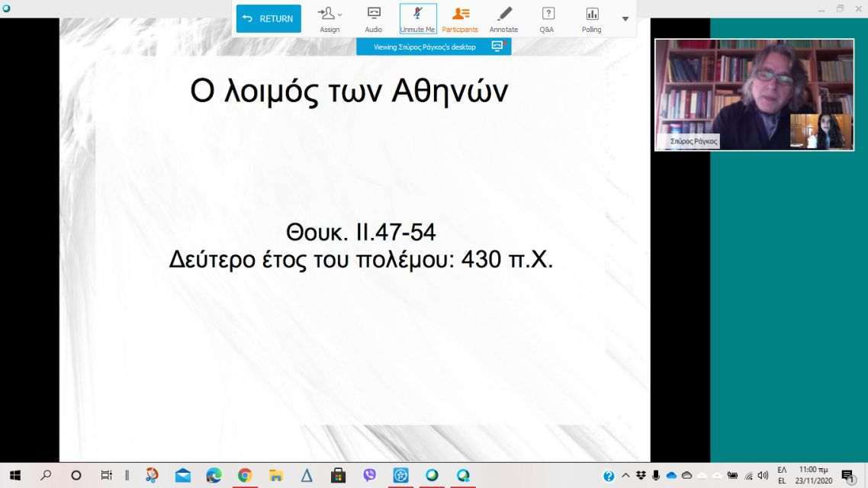
Task: Toggle Unmute Me microphone
Action: (x=418, y=19)
